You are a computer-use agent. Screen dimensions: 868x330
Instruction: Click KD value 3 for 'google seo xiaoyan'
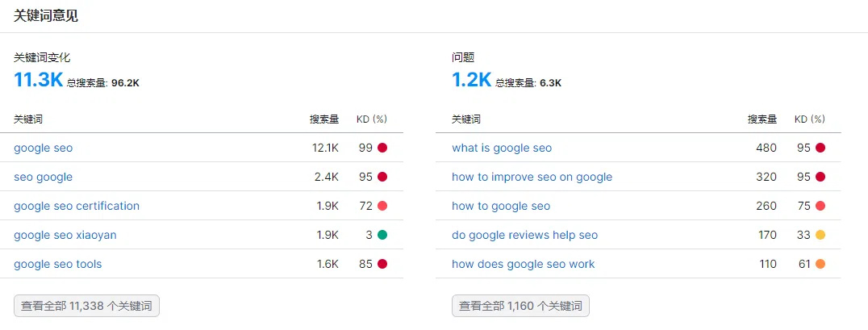369,235
